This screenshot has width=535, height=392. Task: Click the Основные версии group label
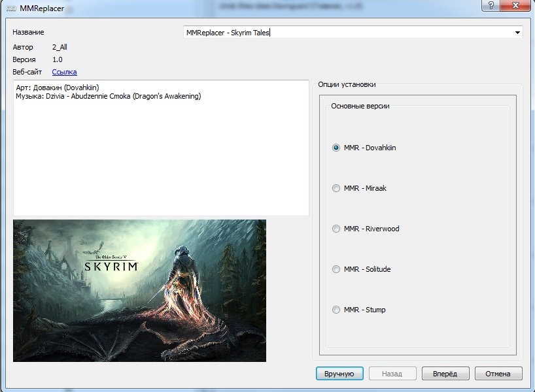pyautogui.click(x=360, y=106)
